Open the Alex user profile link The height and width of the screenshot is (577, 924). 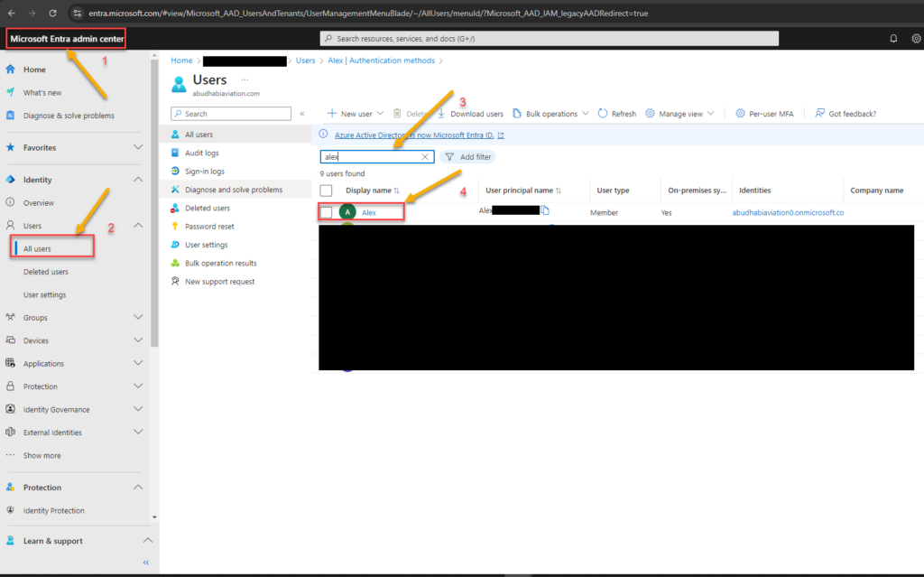click(369, 212)
